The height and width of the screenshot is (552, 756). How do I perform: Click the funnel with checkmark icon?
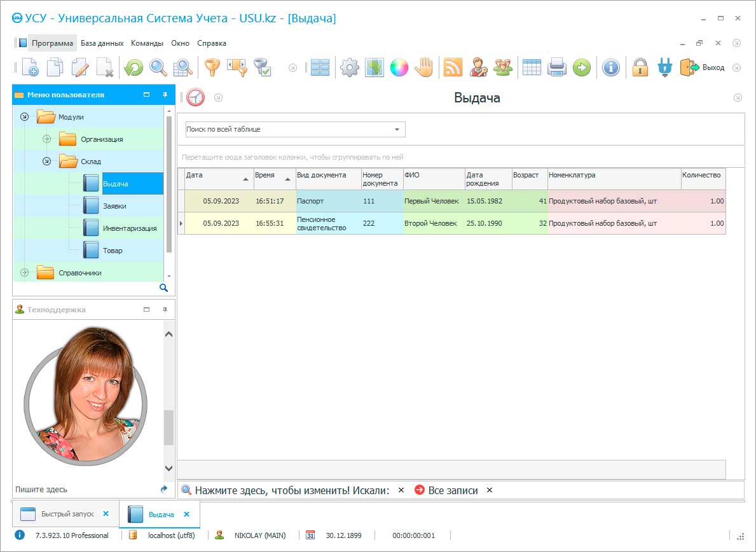tap(263, 67)
